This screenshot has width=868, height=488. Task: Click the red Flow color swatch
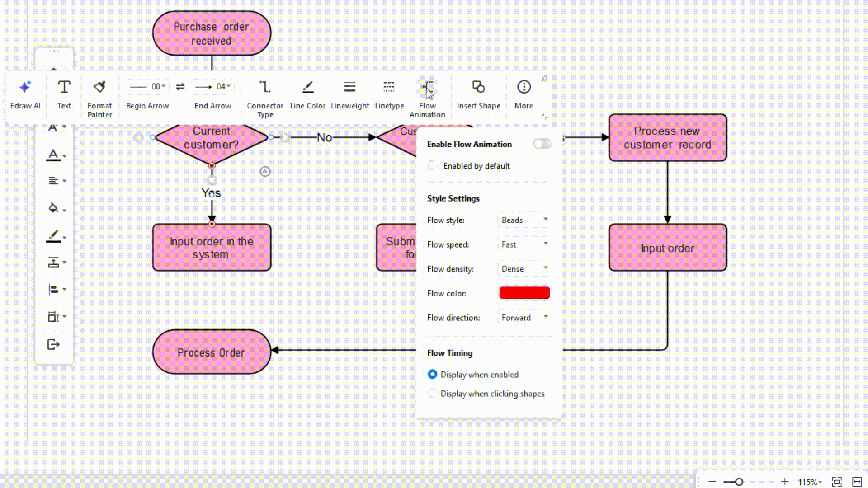[x=524, y=293]
